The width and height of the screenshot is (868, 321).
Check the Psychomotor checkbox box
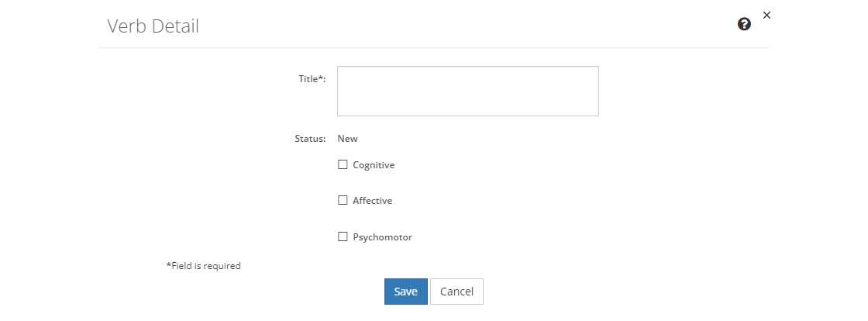(x=343, y=236)
